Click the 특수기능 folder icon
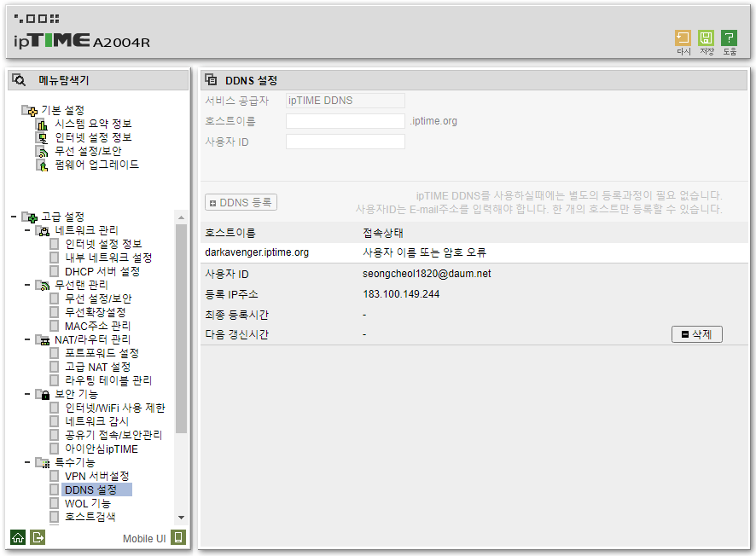Viewport: 756px width, 556px height. coord(43,462)
